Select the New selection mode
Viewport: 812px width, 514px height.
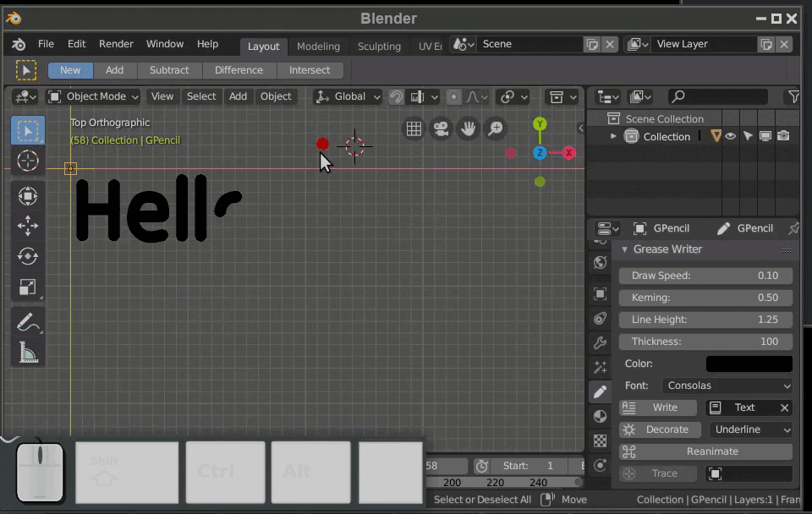[70, 70]
